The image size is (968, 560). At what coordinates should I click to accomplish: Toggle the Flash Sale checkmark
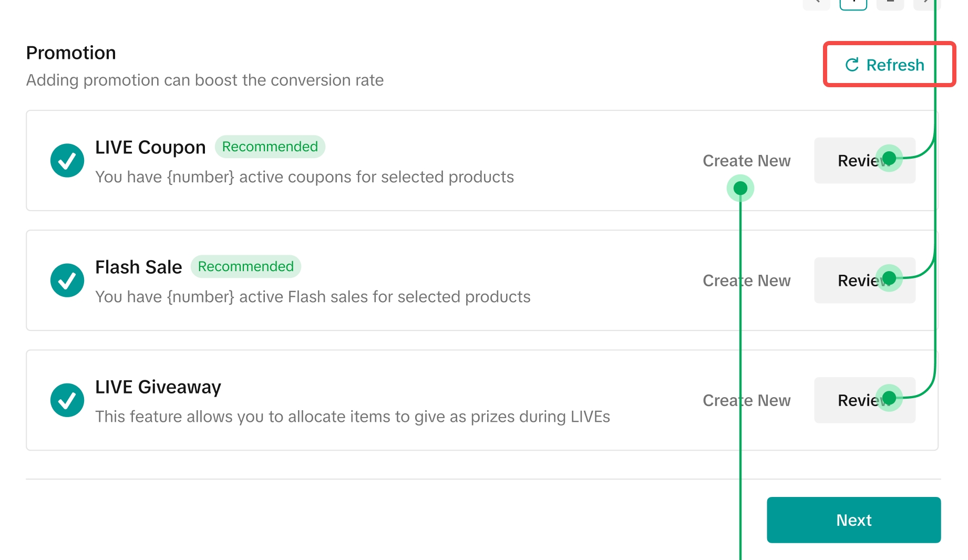click(x=67, y=281)
